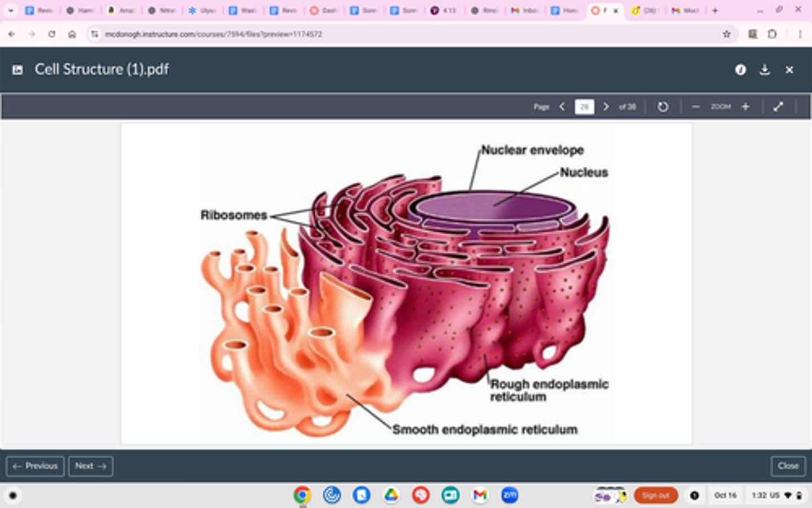Open the browser extensions puzzle icon
Viewport: 812px width, 508px height.
pos(772,34)
